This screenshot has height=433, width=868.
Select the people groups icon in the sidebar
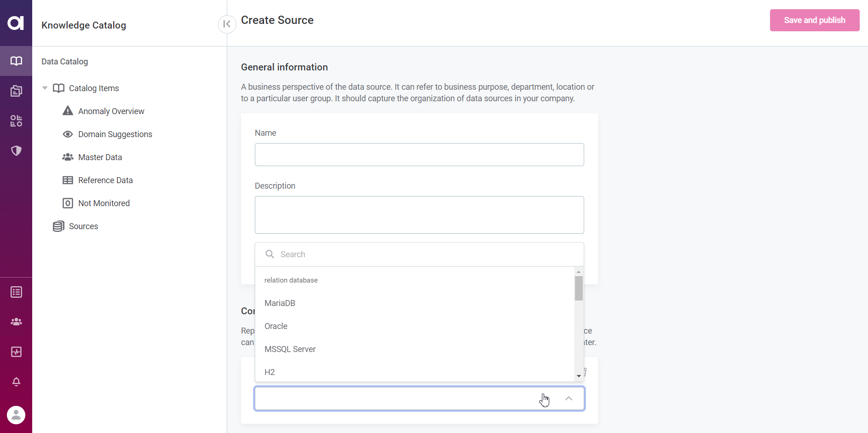pyautogui.click(x=16, y=321)
